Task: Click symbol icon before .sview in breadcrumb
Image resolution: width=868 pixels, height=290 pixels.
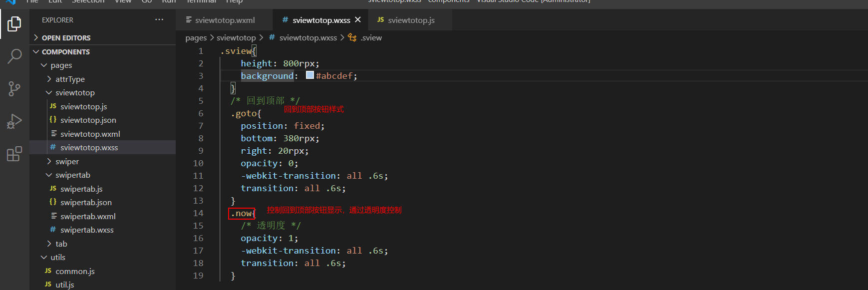Action: pos(352,37)
